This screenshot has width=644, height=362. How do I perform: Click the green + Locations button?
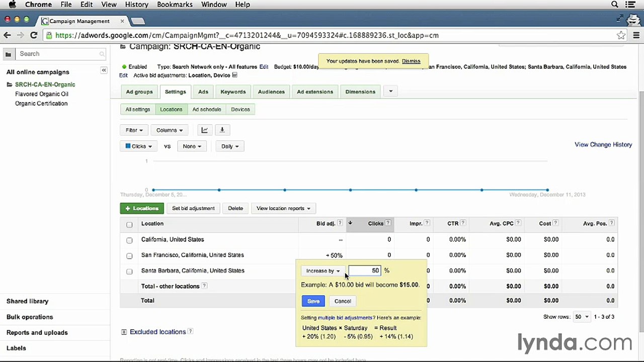(x=142, y=208)
